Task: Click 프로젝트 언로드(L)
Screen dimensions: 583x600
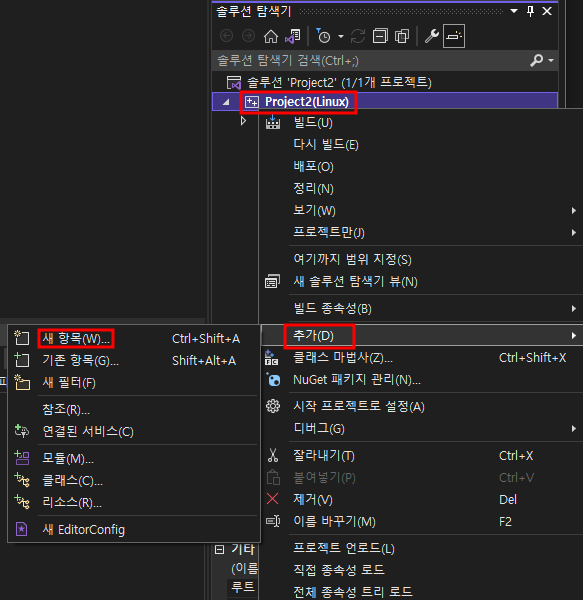Action: click(x=421, y=548)
